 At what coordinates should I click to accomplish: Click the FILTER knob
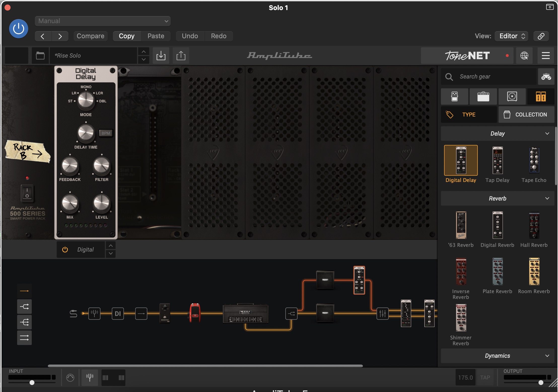click(x=101, y=166)
